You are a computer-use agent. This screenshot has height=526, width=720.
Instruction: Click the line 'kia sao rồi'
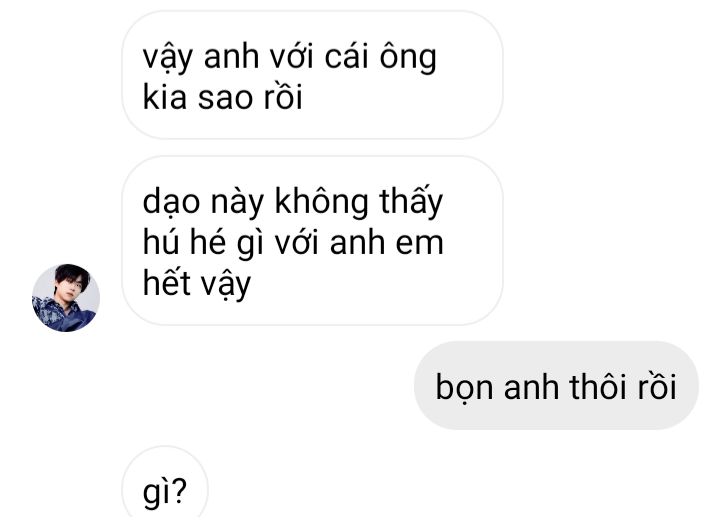coord(223,97)
